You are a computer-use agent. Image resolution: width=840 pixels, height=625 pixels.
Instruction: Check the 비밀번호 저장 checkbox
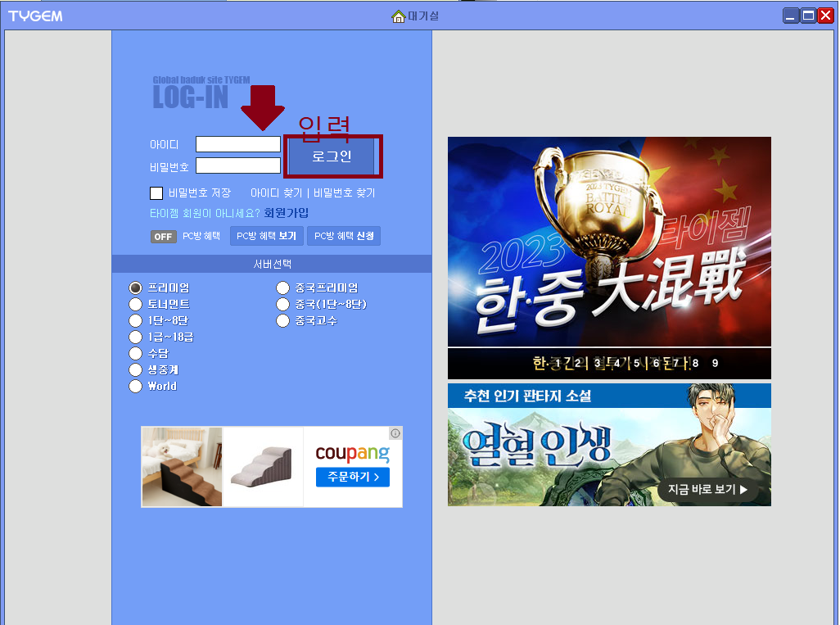pos(156,193)
